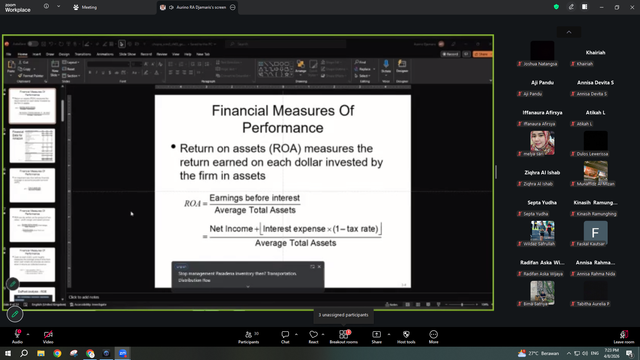Image resolution: width=640 pixels, height=360 pixels.
Task: Switch to the Slide Show ribbon tab
Action: (x=127, y=54)
